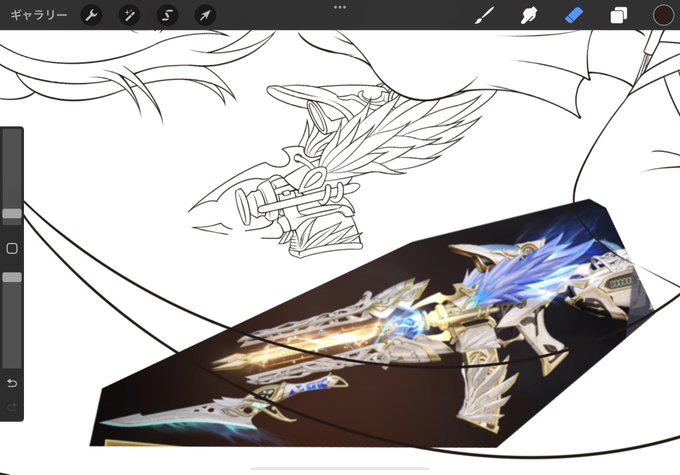Screen dimensions: 680x475
Task: Open the Actions wrench menu
Action: 92,16
